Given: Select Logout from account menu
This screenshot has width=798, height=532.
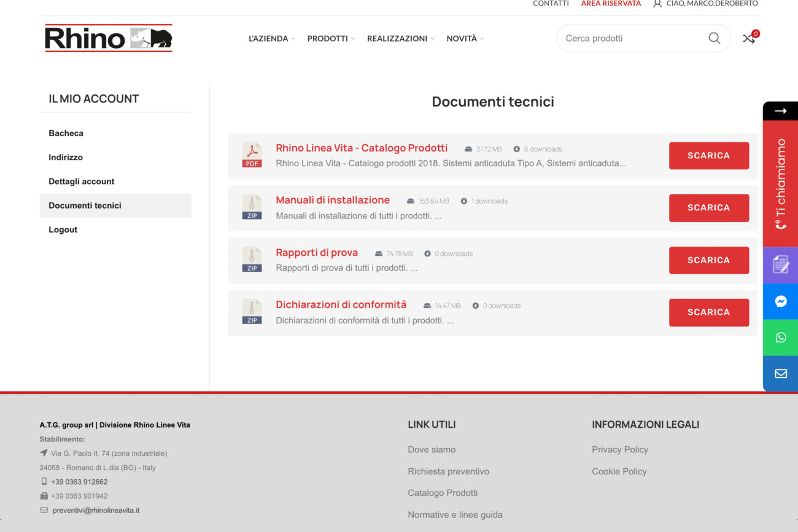Looking at the screenshot, I should (63, 229).
